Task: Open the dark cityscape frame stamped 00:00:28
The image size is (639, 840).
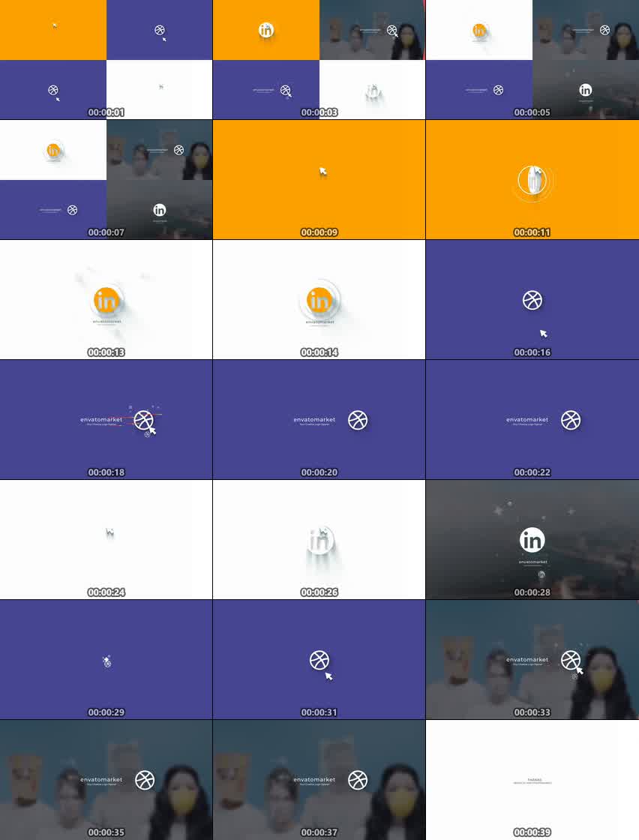Action: tap(532, 539)
